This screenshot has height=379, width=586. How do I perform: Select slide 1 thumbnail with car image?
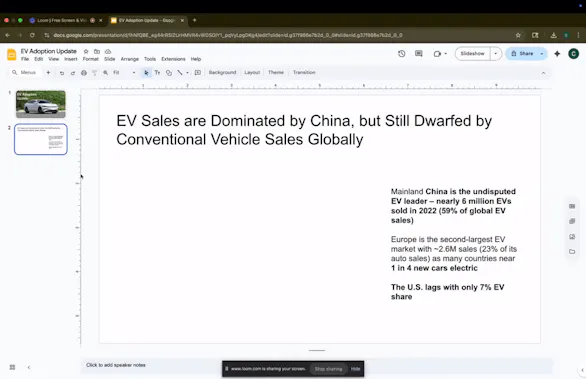41,104
